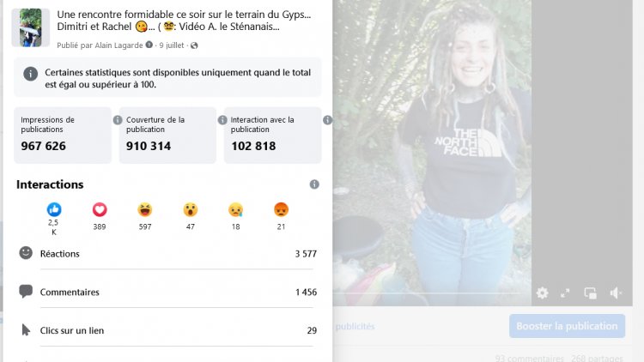Show info for Impressions de publications
Viewport: 644px width, 362px height.
pos(118,120)
